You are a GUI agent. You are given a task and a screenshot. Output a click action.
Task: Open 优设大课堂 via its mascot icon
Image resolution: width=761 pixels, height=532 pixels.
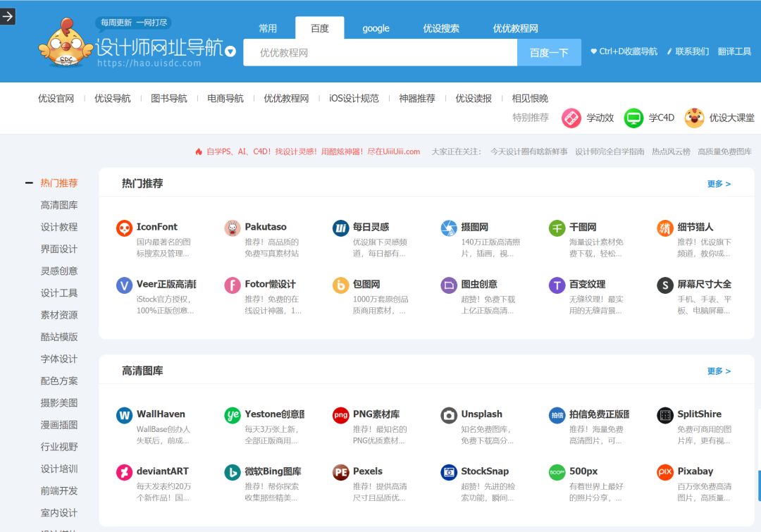point(694,118)
